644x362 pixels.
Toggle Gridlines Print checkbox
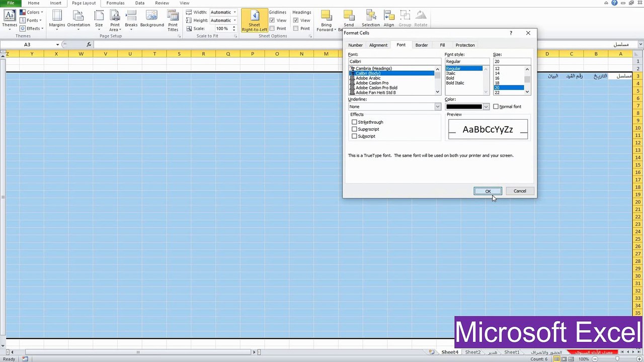pyautogui.click(x=272, y=29)
